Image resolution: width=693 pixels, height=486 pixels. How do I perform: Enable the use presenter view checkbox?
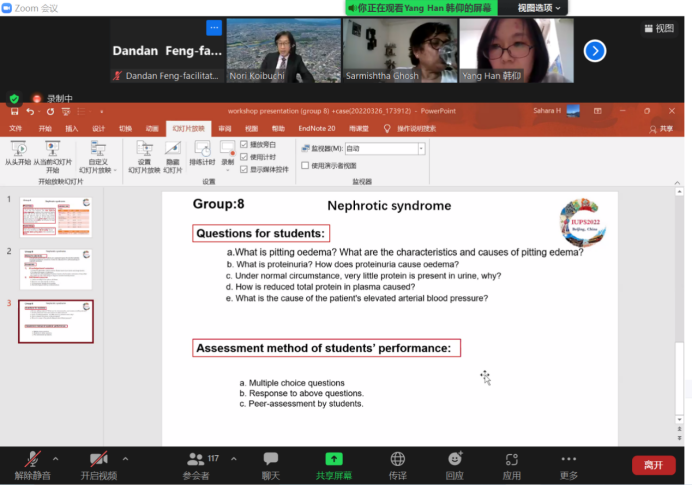tap(305, 165)
